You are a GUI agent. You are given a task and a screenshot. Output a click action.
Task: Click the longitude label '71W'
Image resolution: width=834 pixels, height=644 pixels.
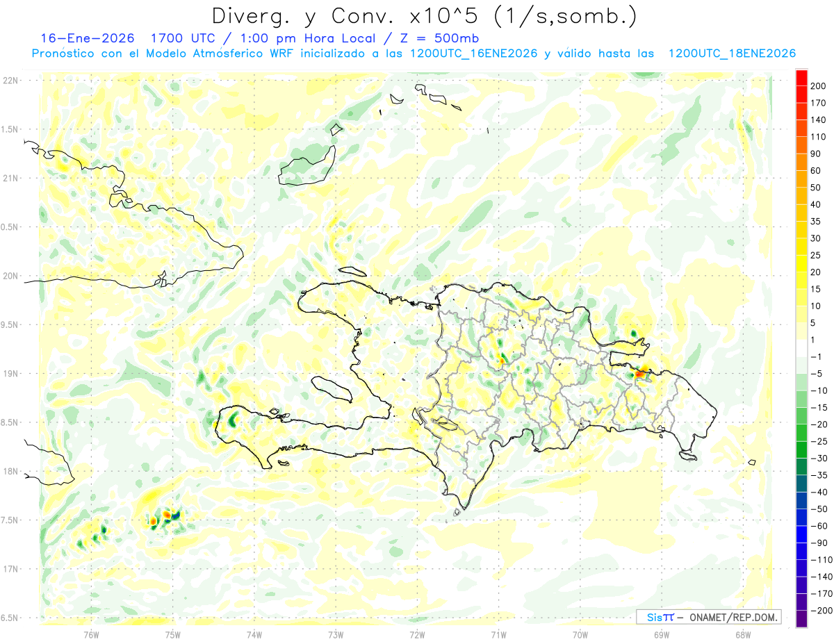click(x=498, y=634)
